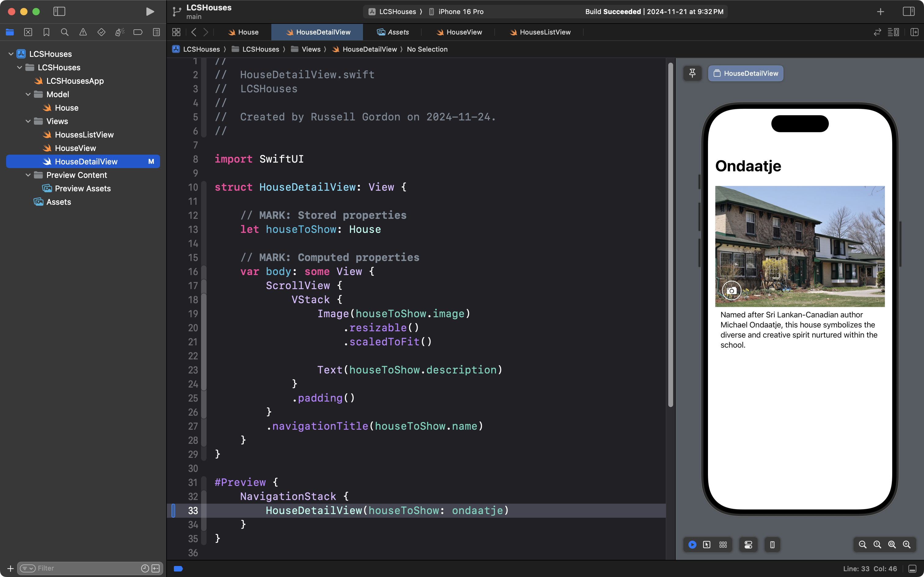This screenshot has height=577, width=924.
Task: Open the preview variants grid icon
Action: coord(723,545)
